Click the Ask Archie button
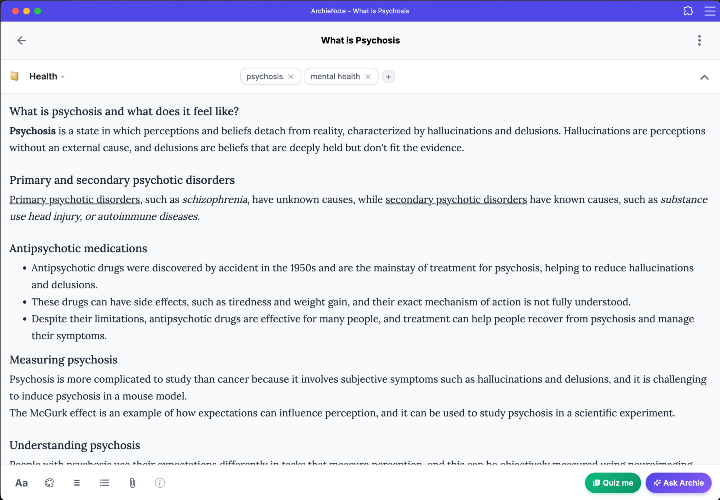This screenshot has width=720, height=500. point(678,483)
